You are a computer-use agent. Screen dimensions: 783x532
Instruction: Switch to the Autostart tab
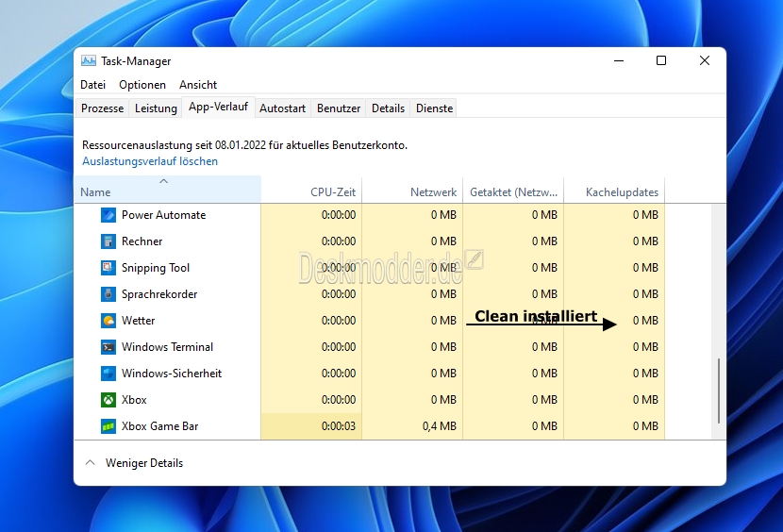(283, 108)
